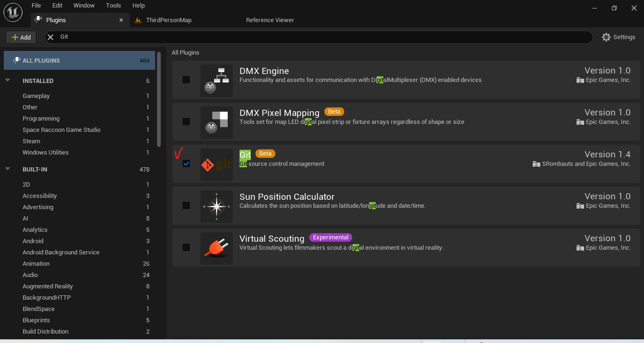Click the Unreal Engine logo icon

[13, 12]
